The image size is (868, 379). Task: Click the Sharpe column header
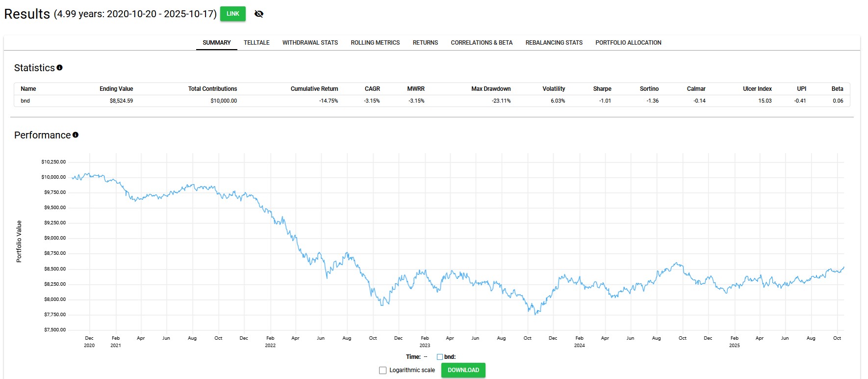click(x=602, y=89)
